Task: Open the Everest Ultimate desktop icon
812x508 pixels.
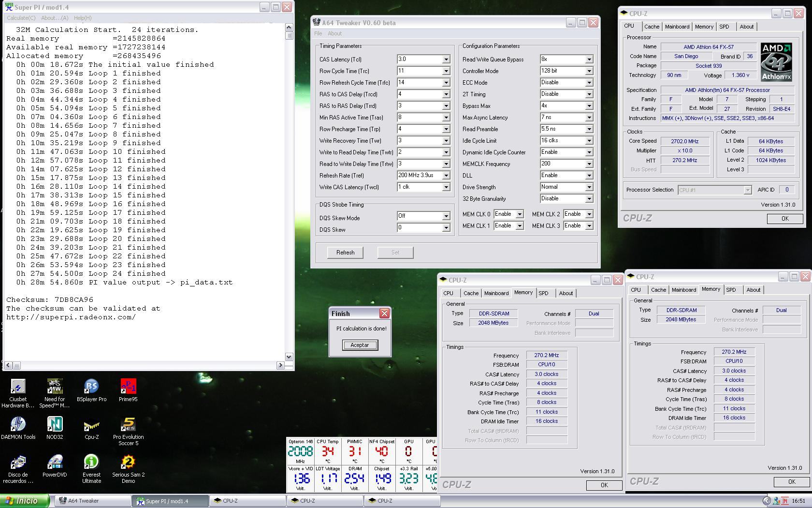Action: pyautogui.click(x=91, y=463)
